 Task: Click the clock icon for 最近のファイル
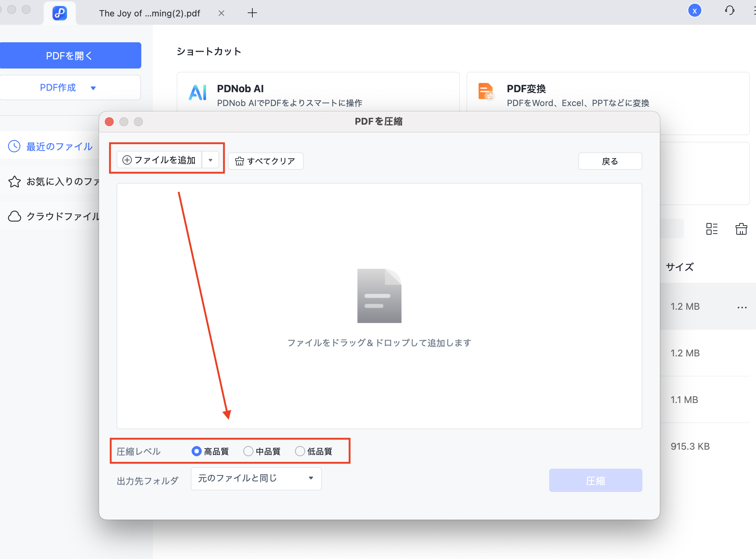(14, 146)
